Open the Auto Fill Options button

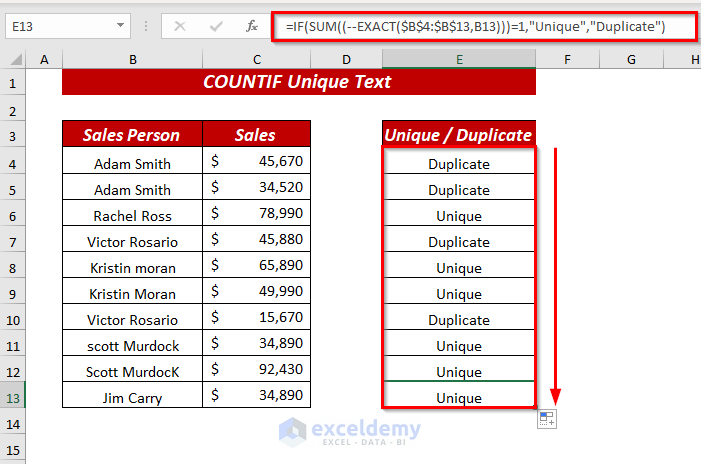[547, 419]
